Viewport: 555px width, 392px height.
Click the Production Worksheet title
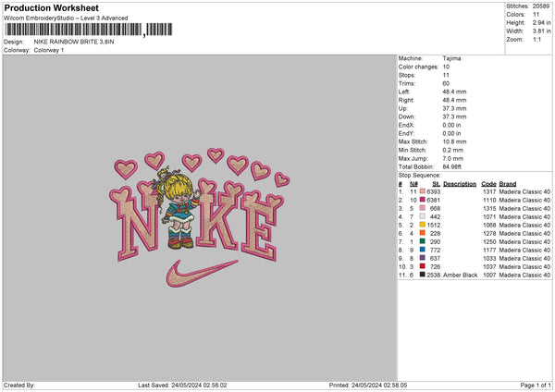click(52, 7)
